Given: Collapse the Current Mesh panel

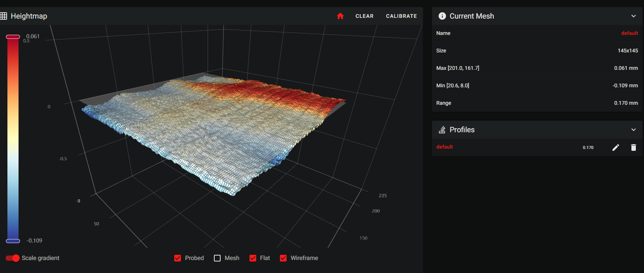Looking at the screenshot, I should coord(633,16).
